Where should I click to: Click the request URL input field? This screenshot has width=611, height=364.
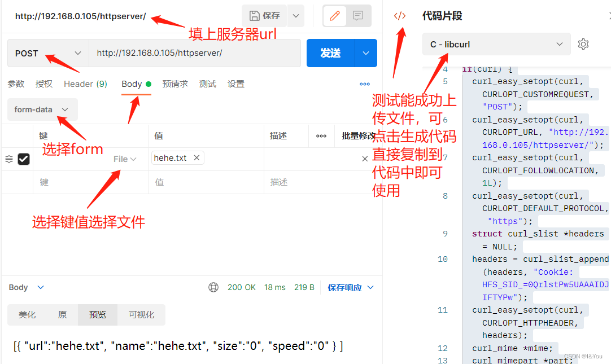[195, 54]
